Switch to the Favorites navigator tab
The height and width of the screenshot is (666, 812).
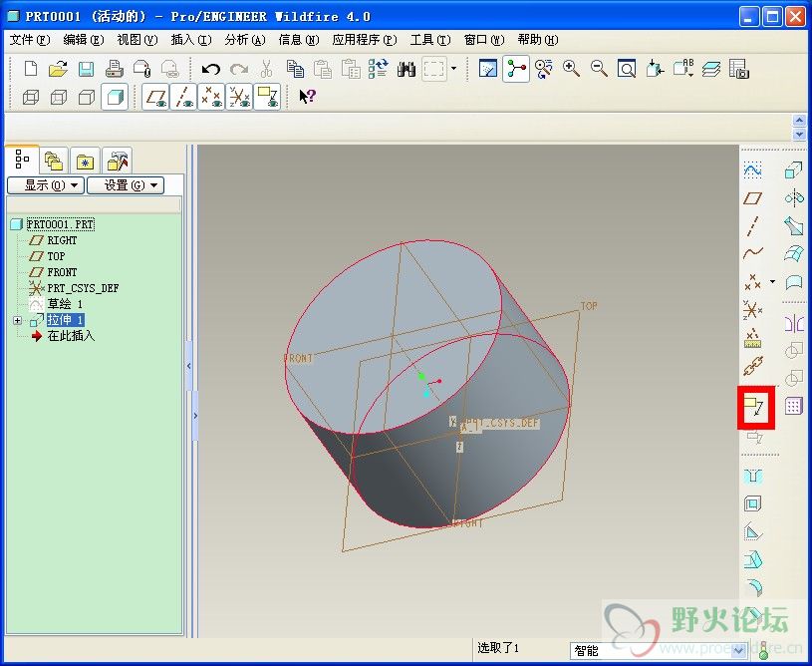click(86, 162)
